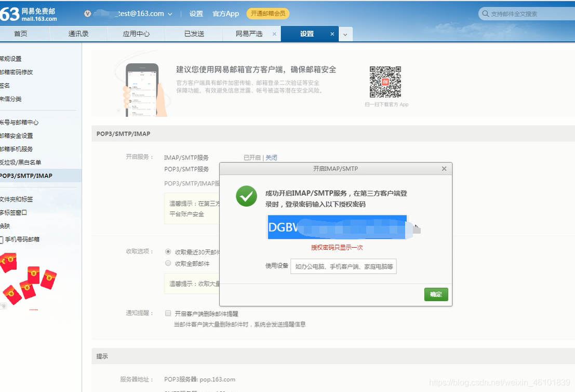Select the active 设置 tab

tap(307, 34)
